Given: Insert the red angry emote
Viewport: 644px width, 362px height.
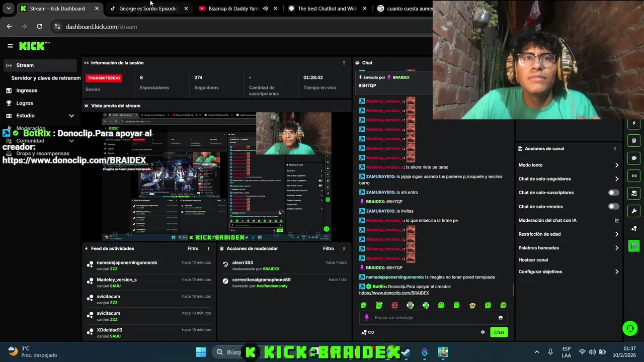Looking at the screenshot, I should pyautogui.click(x=394, y=305).
